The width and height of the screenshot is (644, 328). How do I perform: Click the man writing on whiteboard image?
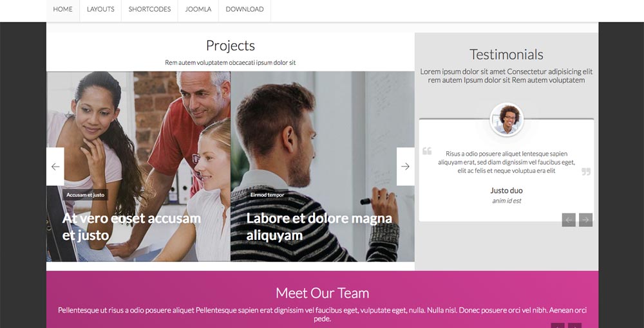323,167
